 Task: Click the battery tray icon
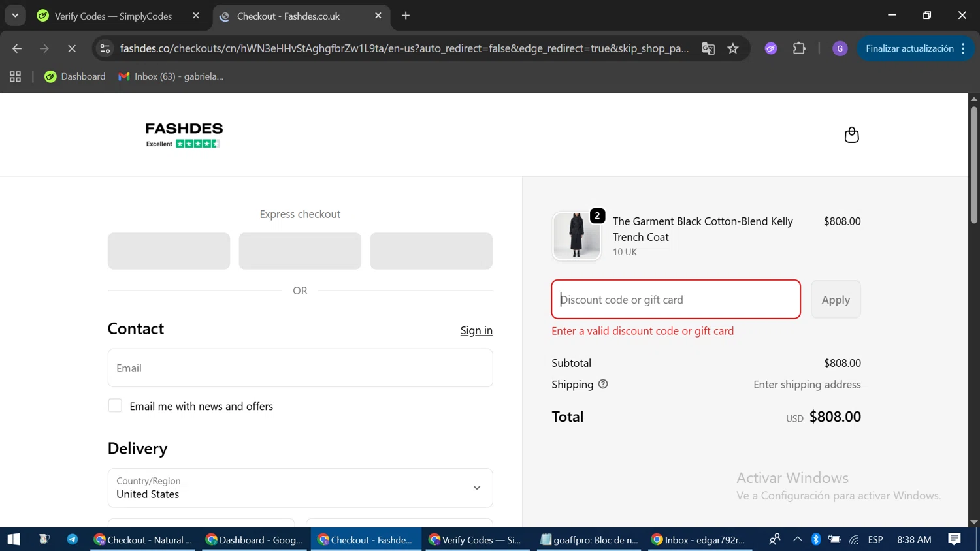tap(834, 539)
